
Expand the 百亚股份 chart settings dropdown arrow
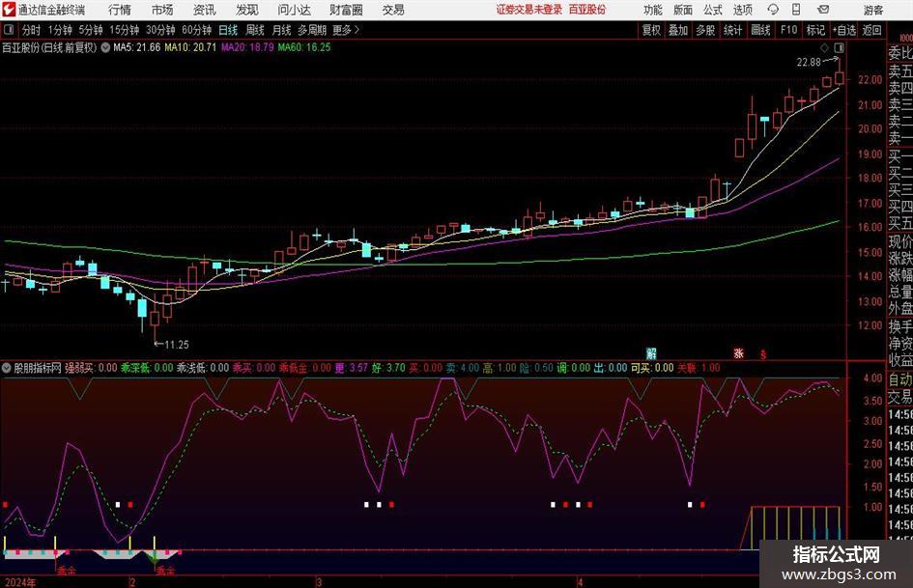coord(105,47)
